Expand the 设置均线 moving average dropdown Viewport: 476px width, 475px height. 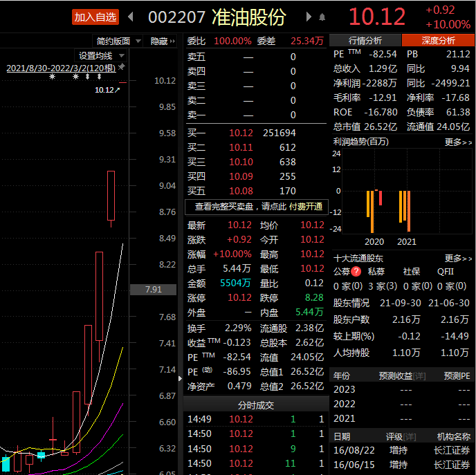102,55
